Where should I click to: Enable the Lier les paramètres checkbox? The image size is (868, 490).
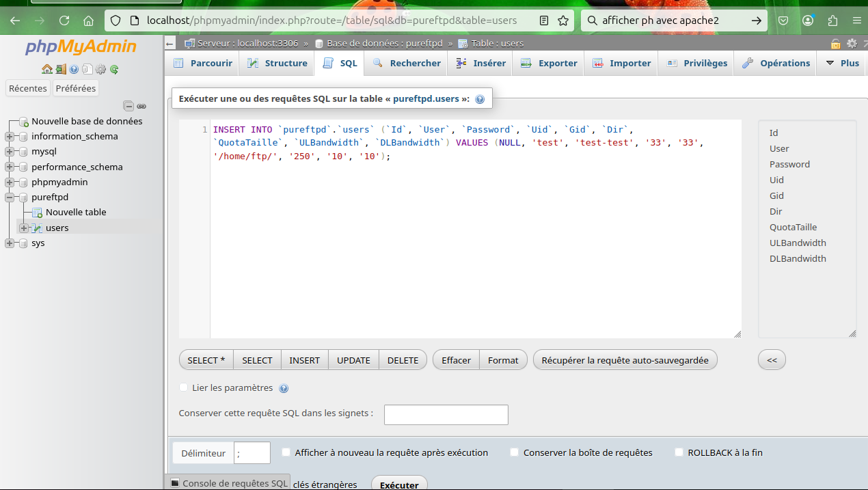(x=183, y=387)
